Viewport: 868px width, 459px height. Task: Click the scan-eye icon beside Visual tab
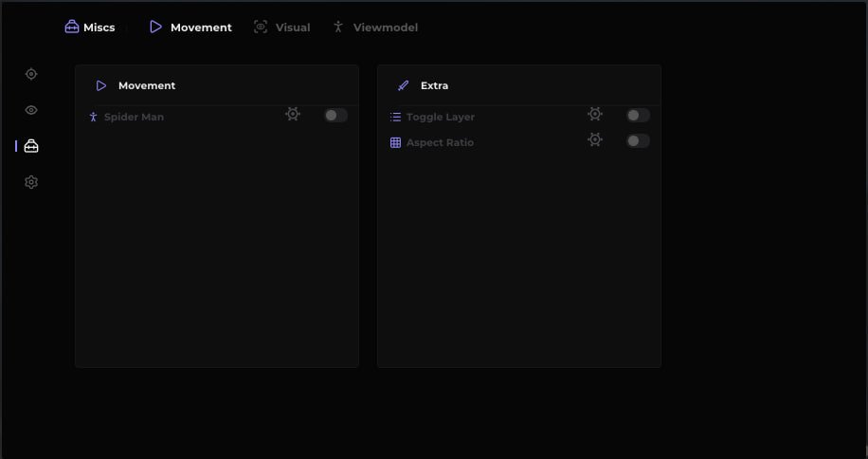tap(261, 27)
